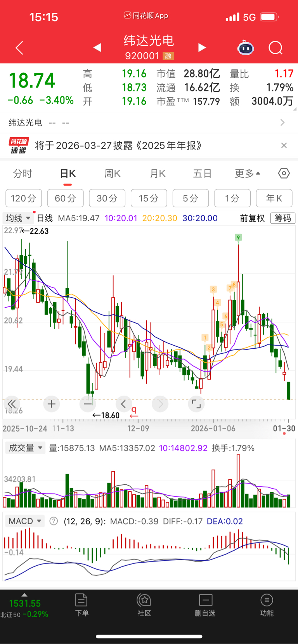Switch to 月K tab
The width and height of the screenshot is (298, 644).
click(158, 174)
